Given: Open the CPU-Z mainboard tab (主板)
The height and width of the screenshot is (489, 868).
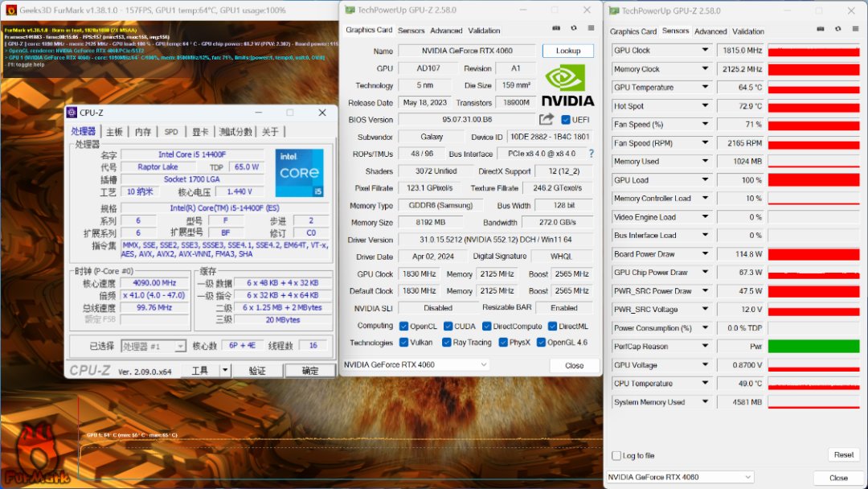Looking at the screenshot, I should coord(115,132).
